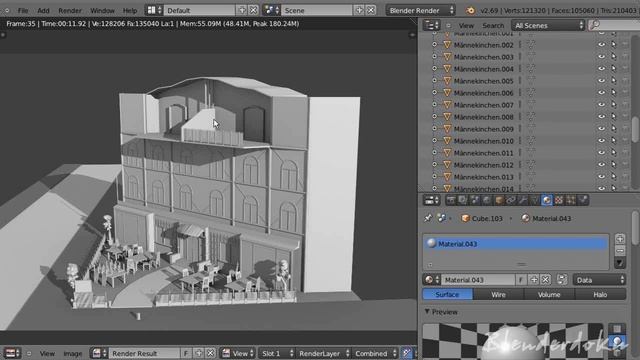Open the World properties tab
The image size is (640, 360).
point(487,200)
